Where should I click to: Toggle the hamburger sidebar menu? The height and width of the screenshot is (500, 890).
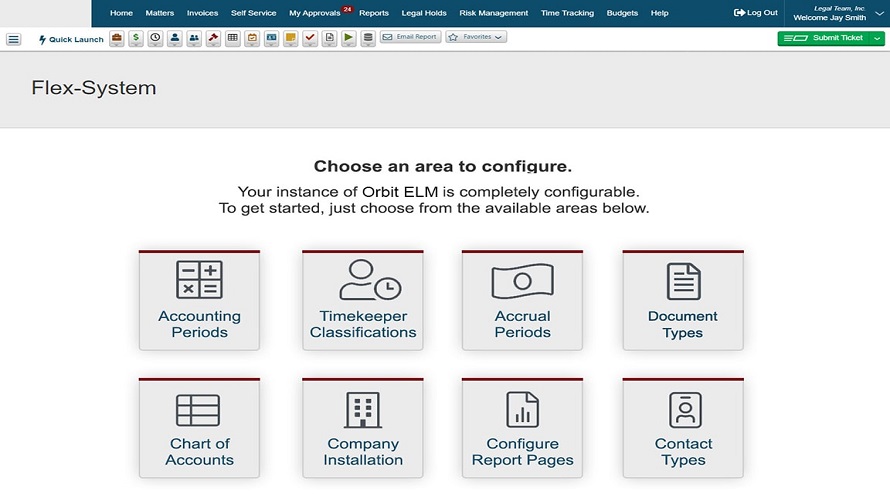(x=14, y=39)
